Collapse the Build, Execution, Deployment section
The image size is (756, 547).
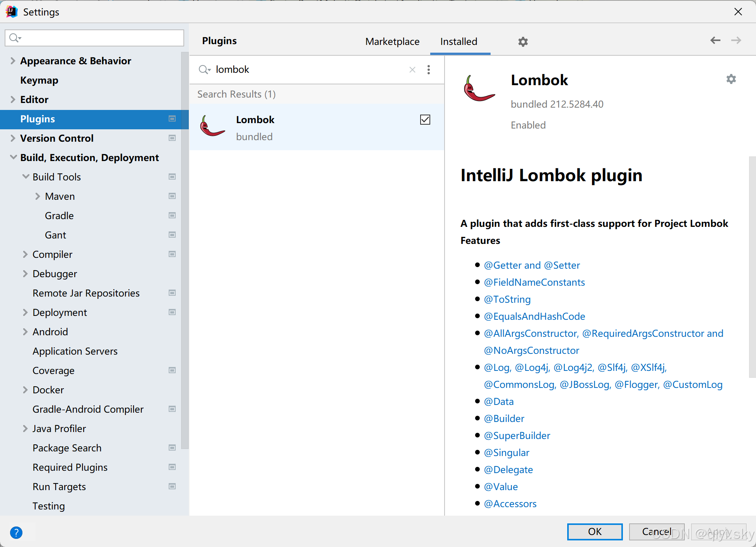tap(13, 157)
